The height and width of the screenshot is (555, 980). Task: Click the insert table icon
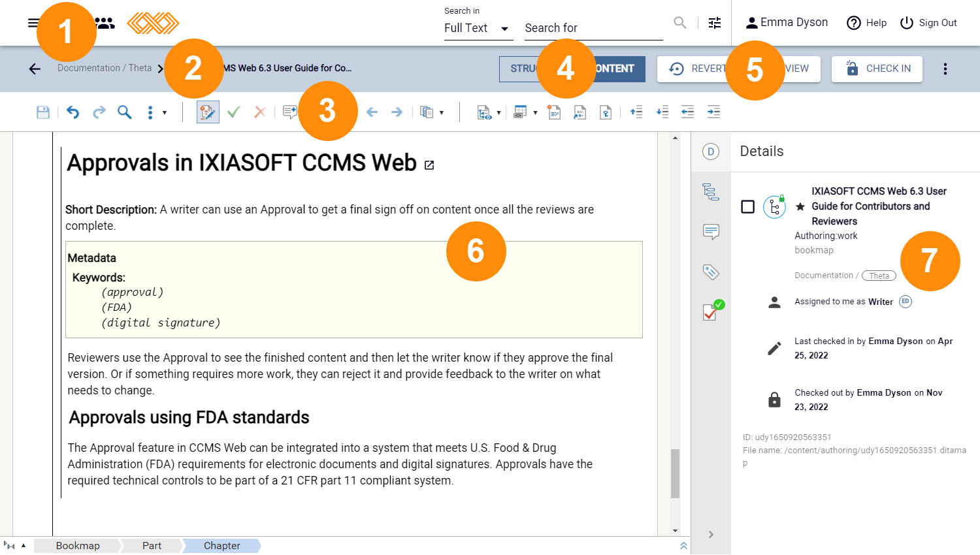pyautogui.click(x=520, y=112)
